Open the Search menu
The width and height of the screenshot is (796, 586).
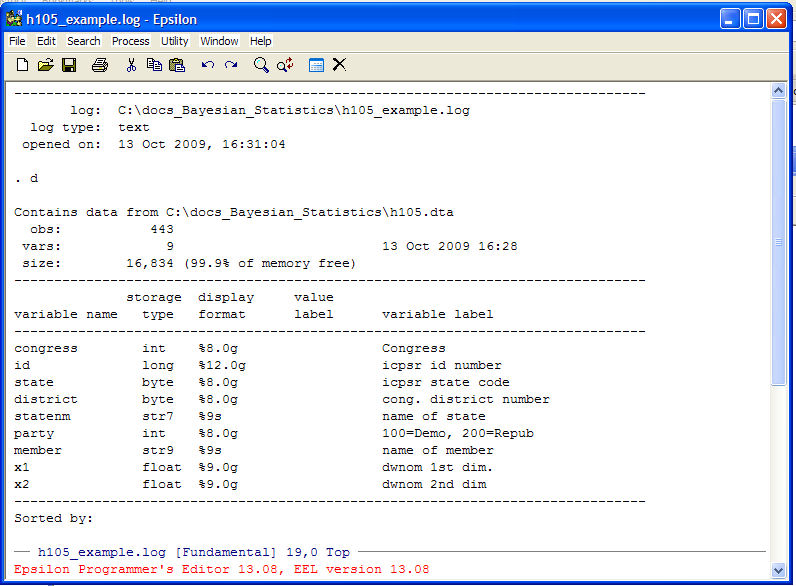point(83,41)
